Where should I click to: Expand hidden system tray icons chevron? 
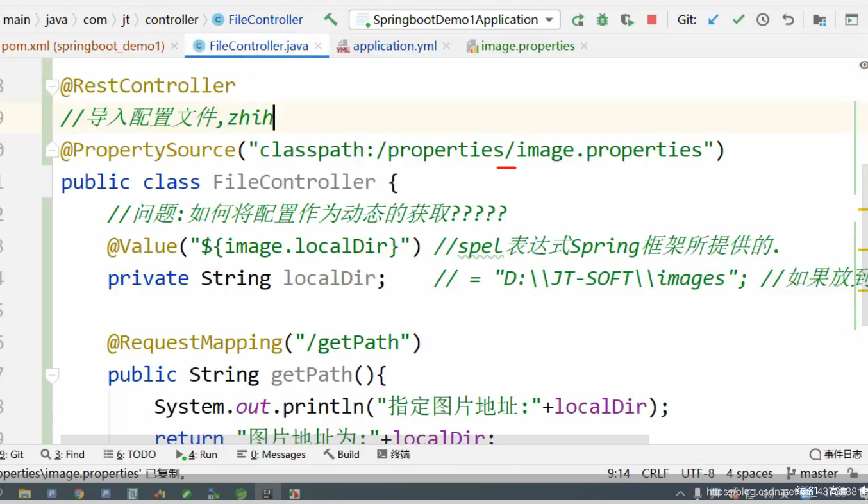click(x=680, y=493)
